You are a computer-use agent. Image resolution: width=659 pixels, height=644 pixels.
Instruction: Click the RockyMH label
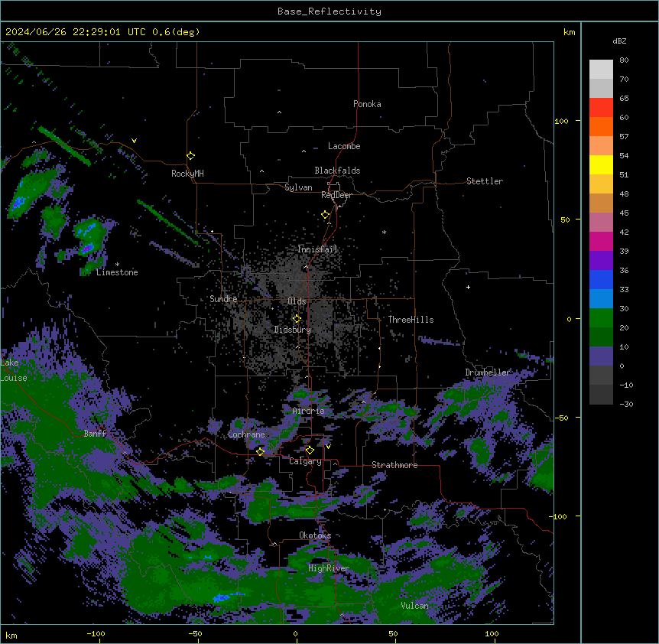[x=187, y=174]
